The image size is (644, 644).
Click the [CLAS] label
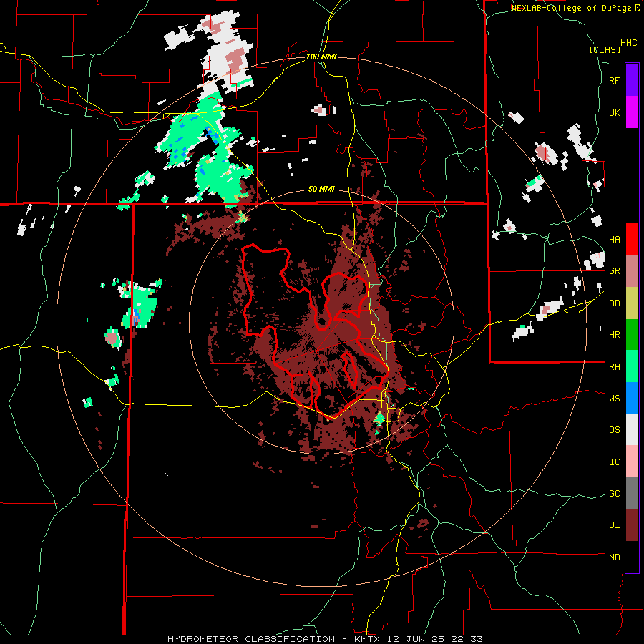[605, 49]
